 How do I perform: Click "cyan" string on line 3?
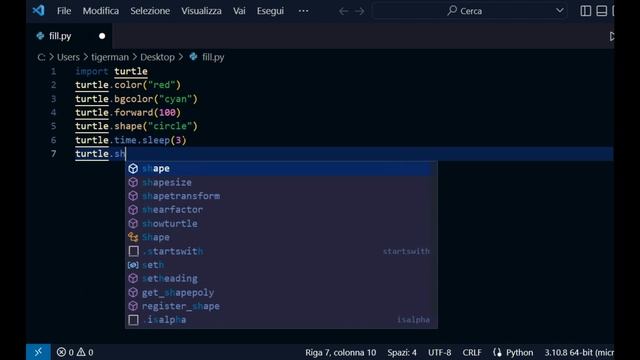click(176, 99)
